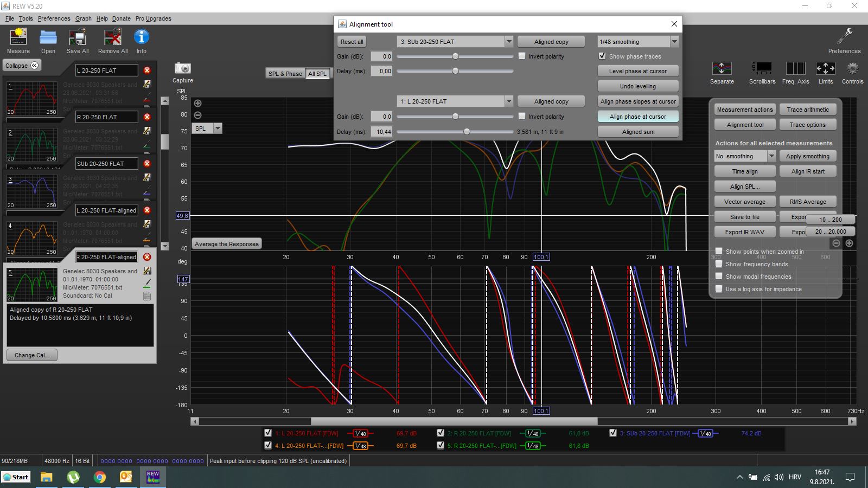This screenshot has height=488, width=868.
Task: Zoom in SPL graph with plus icon
Action: click(198, 104)
